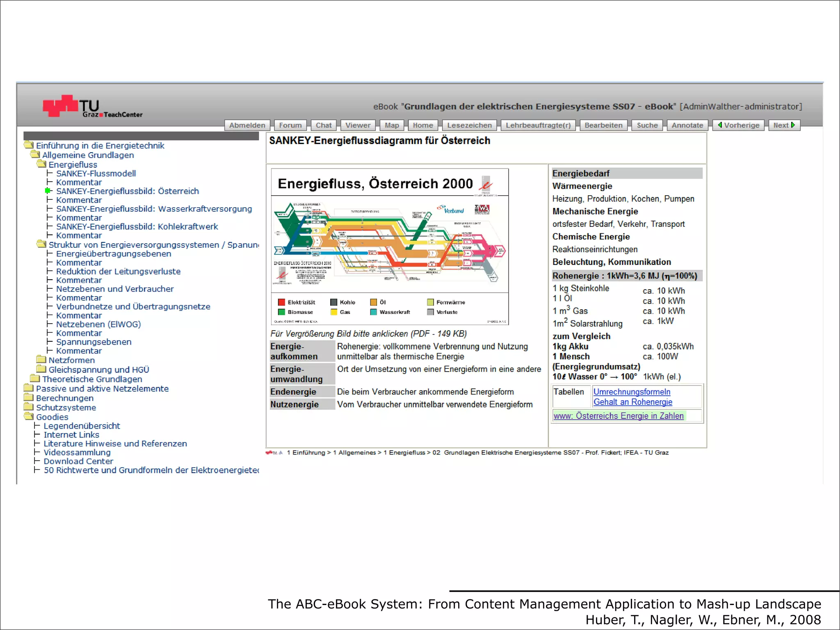Go to the Next page

[784, 126]
